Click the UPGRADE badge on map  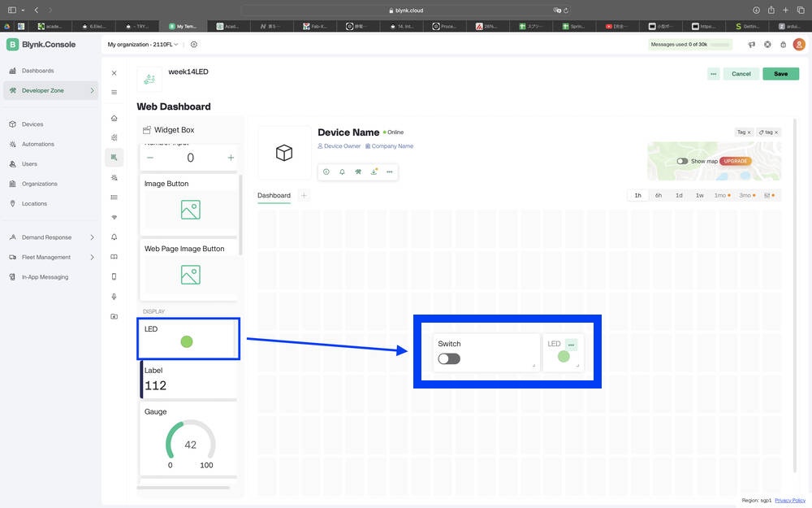coord(735,161)
